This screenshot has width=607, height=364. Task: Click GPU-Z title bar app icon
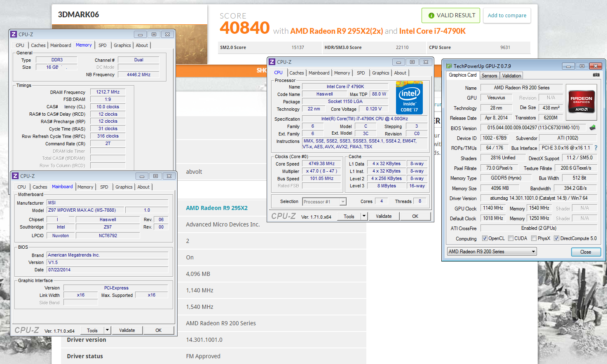point(449,66)
